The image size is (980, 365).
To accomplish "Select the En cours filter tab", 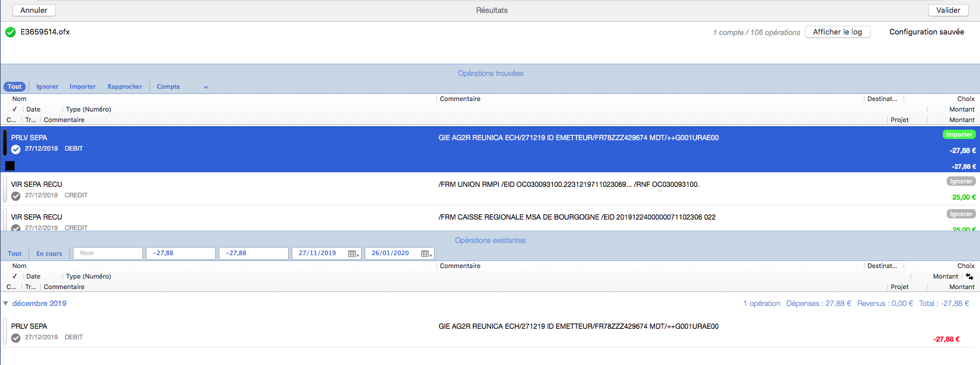I will pyautogui.click(x=49, y=253).
